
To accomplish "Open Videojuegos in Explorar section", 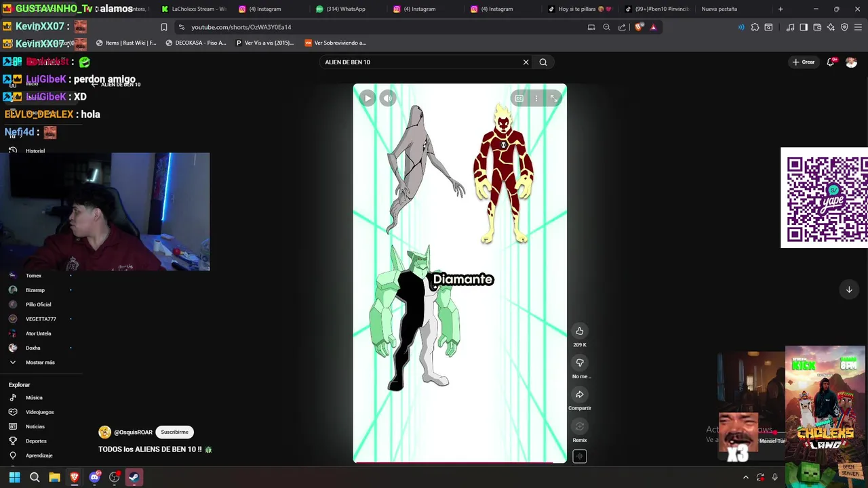I will [39, 411].
